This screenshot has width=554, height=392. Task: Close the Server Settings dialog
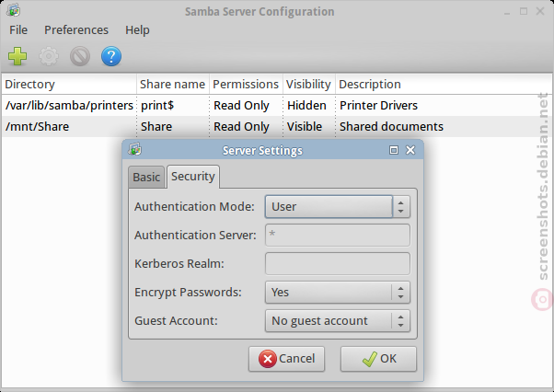point(410,150)
